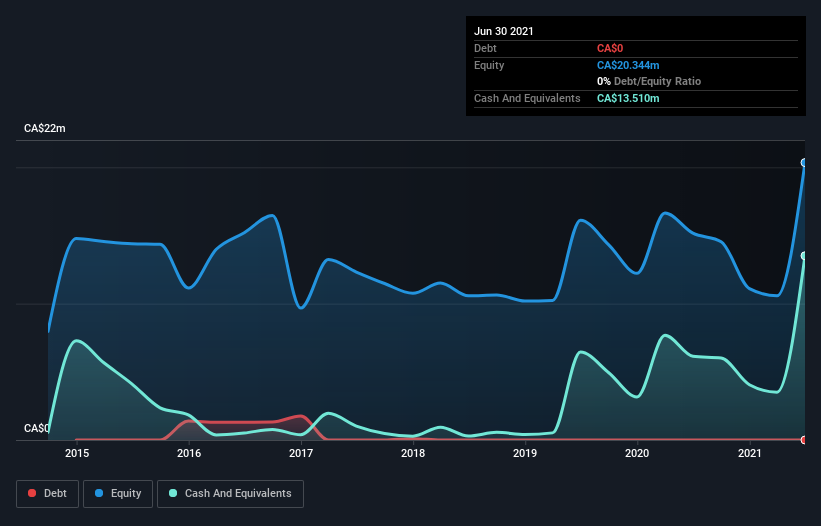
Task: Click the 2021 x-axis label
Action: [749, 453]
